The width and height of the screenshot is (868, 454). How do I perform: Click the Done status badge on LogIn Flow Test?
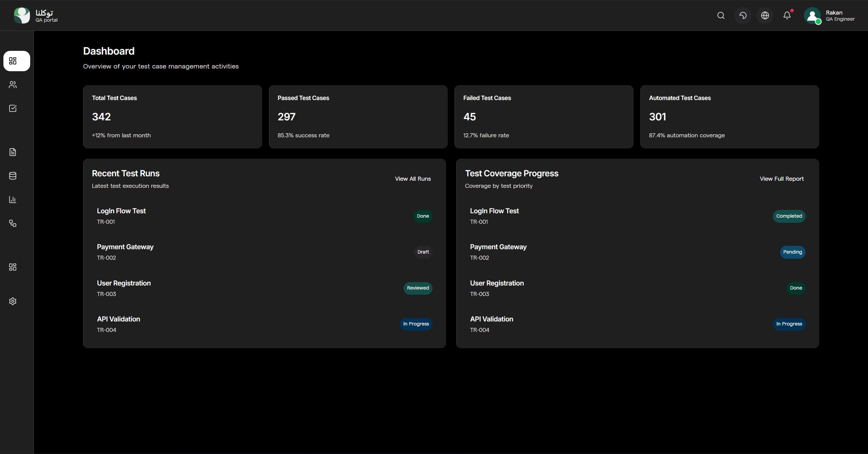[x=423, y=216]
